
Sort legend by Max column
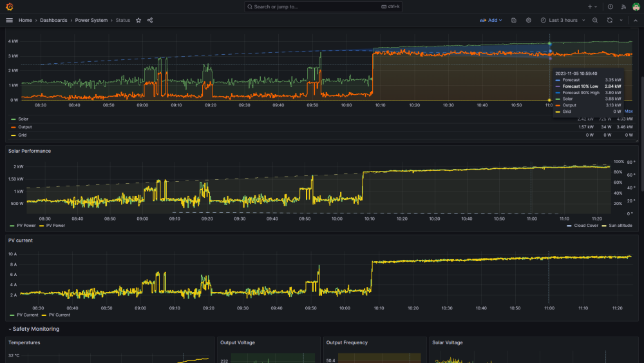point(629,112)
